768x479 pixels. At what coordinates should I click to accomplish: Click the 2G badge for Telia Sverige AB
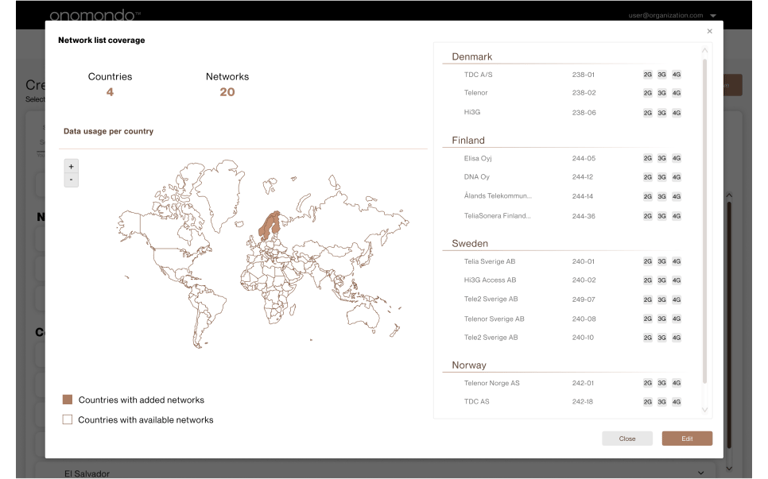[648, 262]
